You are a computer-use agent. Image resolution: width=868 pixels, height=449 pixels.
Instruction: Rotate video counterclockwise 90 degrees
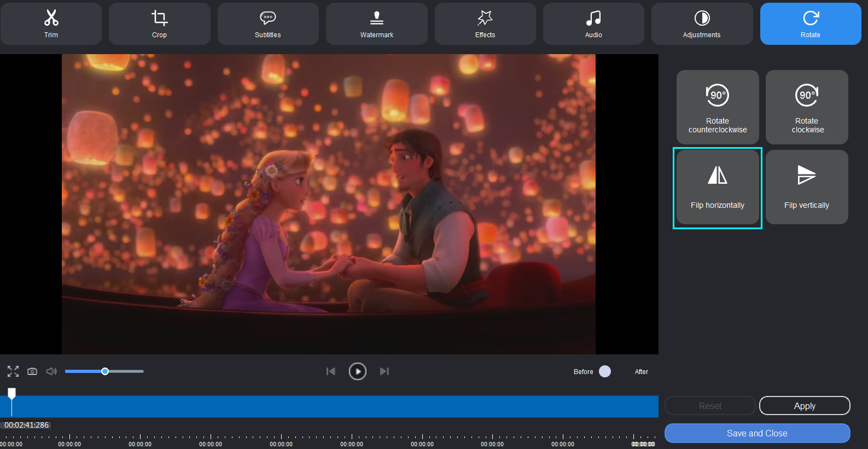click(x=718, y=107)
